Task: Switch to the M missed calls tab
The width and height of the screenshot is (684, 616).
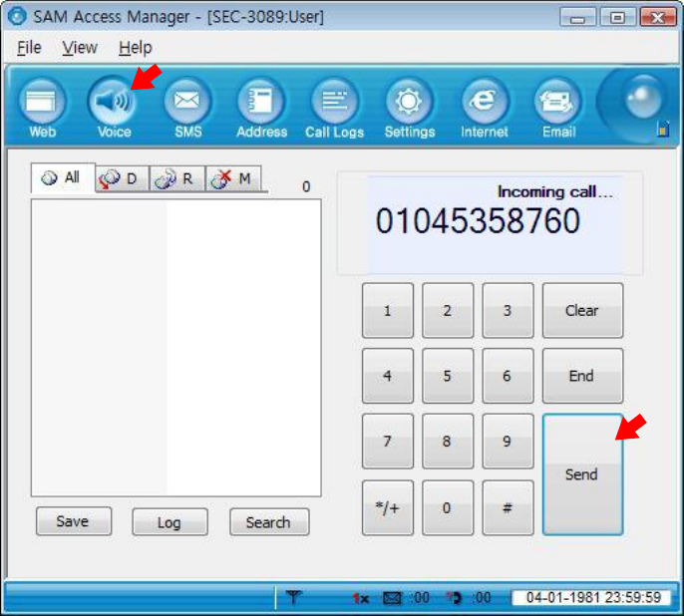Action: 233,178
